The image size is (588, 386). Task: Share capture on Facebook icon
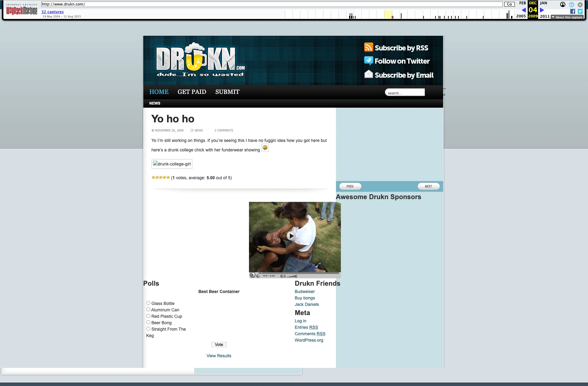(572, 11)
